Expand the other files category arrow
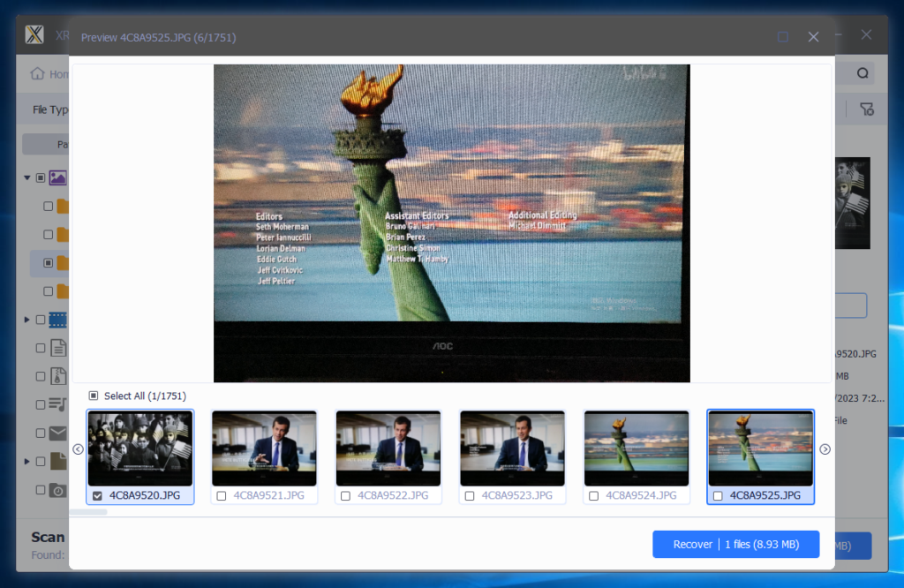This screenshot has width=904, height=588. [x=27, y=461]
